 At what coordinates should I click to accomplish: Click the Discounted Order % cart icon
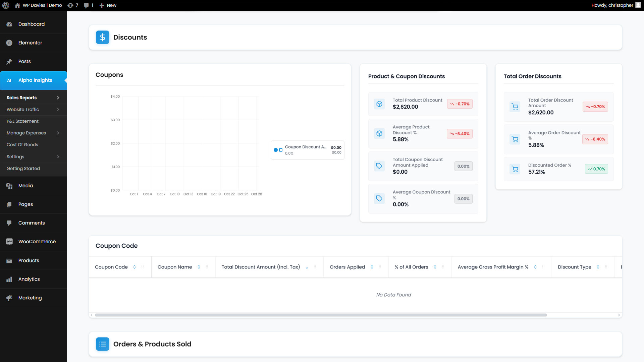[x=515, y=169]
